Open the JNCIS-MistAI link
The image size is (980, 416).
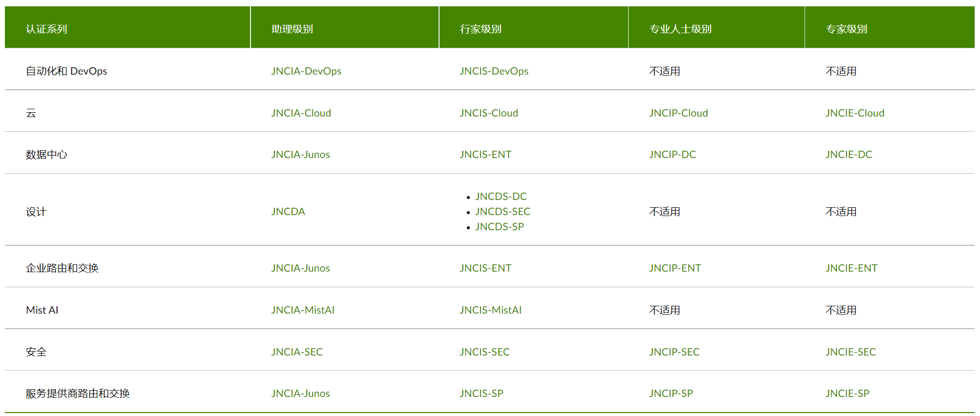point(490,310)
